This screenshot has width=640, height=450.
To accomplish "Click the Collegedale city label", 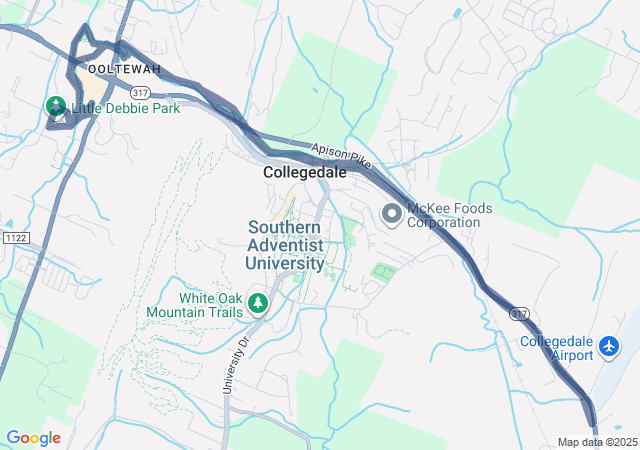I will [x=305, y=172].
